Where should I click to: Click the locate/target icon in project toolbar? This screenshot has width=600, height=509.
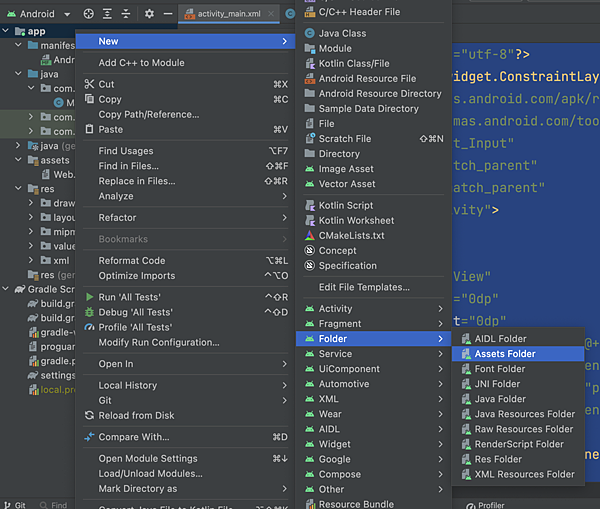[x=88, y=14]
